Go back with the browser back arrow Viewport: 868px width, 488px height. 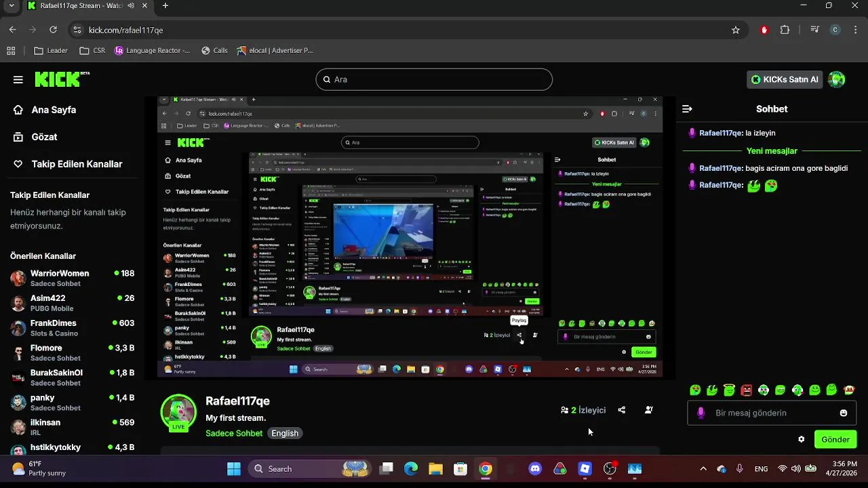point(12,30)
